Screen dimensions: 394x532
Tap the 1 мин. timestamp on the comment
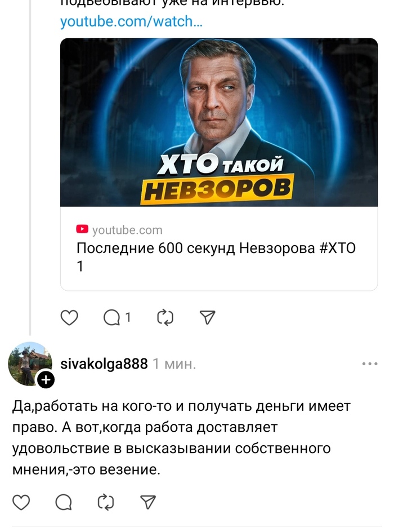pos(174,363)
